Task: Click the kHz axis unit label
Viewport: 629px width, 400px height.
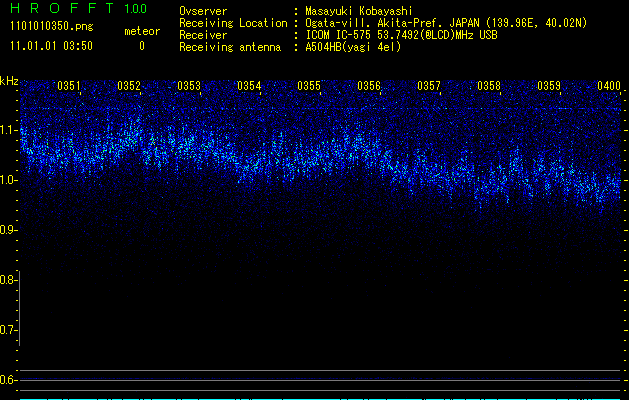Action: pyautogui.click(x=9, y=81)
